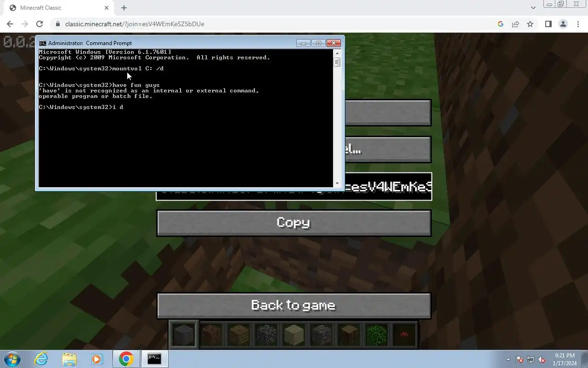Close the Minecraft Classic tab
This screenshot has height=368, width=588.
tap(107, 8)
